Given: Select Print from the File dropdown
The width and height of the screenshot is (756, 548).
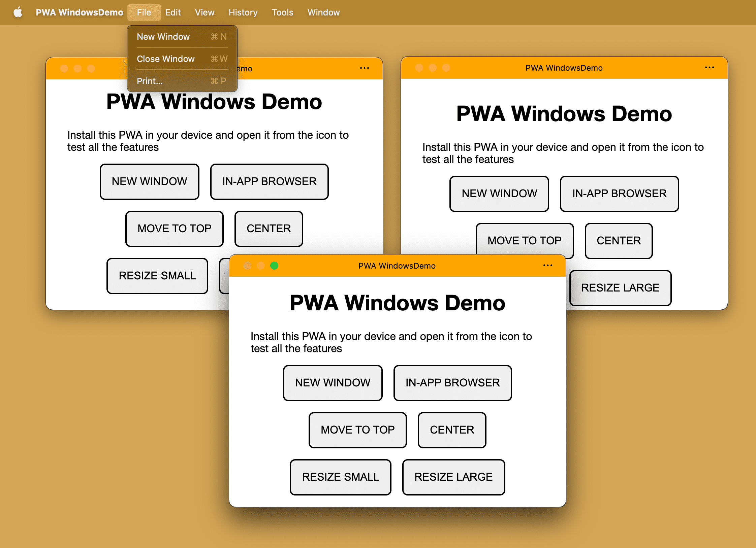Looking at the screenshot, I should coord(151,81).
